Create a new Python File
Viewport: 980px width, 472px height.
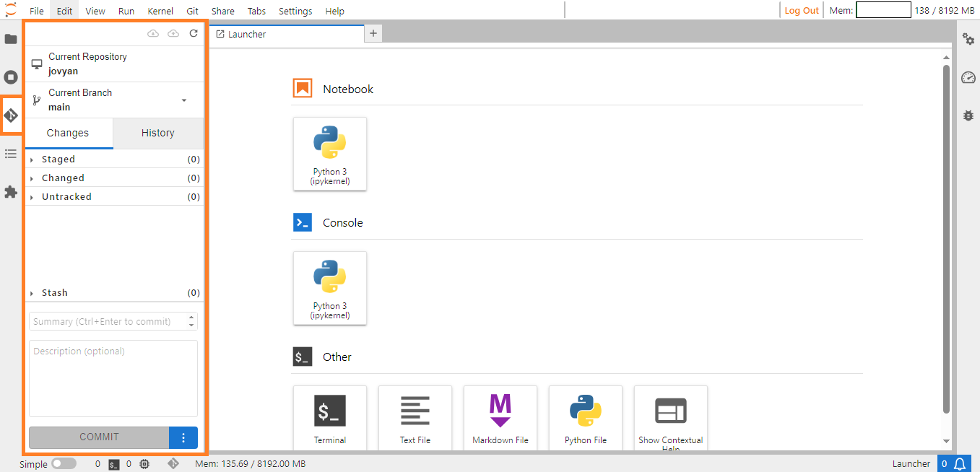(586, 418)
